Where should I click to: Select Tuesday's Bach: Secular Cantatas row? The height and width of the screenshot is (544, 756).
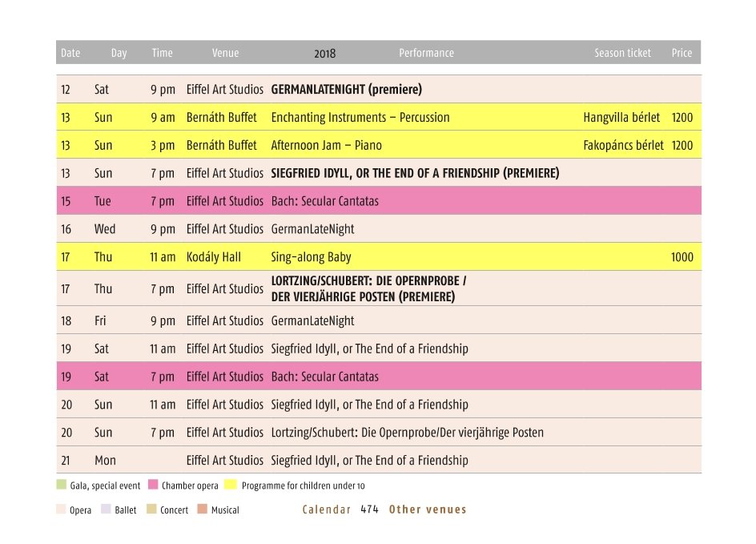[x=379, y=201]
